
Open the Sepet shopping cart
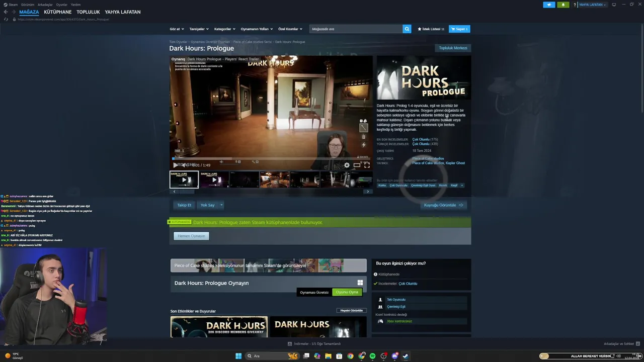[x=459, y=29]
